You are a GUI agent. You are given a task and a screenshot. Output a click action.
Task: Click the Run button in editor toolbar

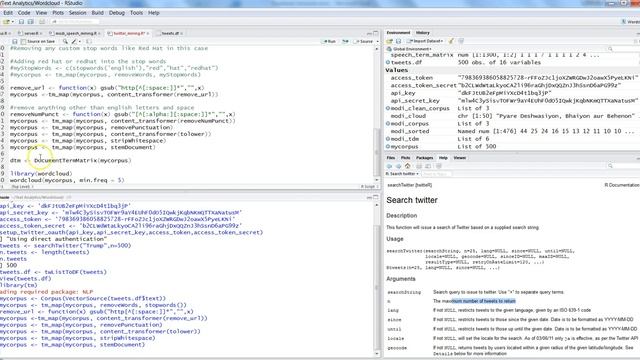(x=329, y=42)
